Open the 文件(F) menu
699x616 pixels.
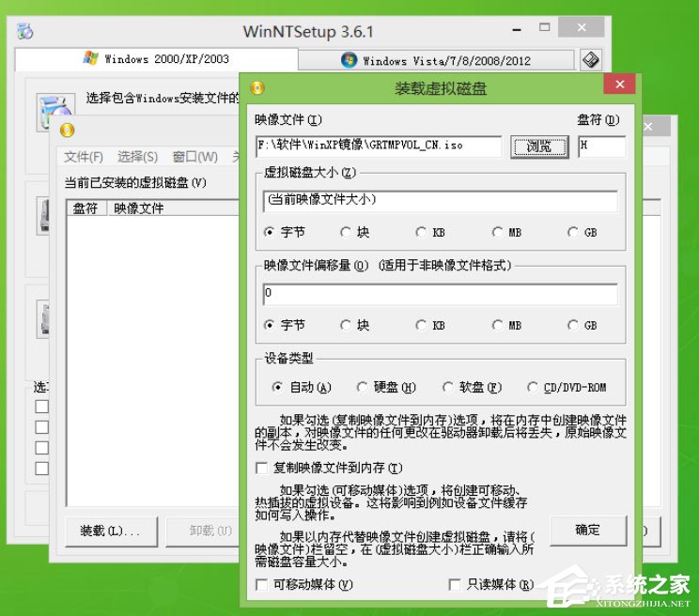tap(84, 157)
